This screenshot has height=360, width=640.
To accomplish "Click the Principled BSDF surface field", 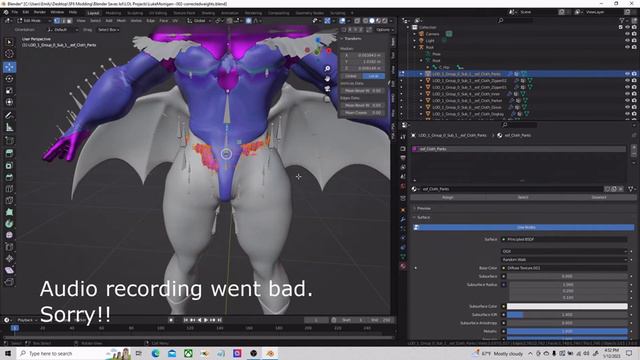I will tap(564, 240).
